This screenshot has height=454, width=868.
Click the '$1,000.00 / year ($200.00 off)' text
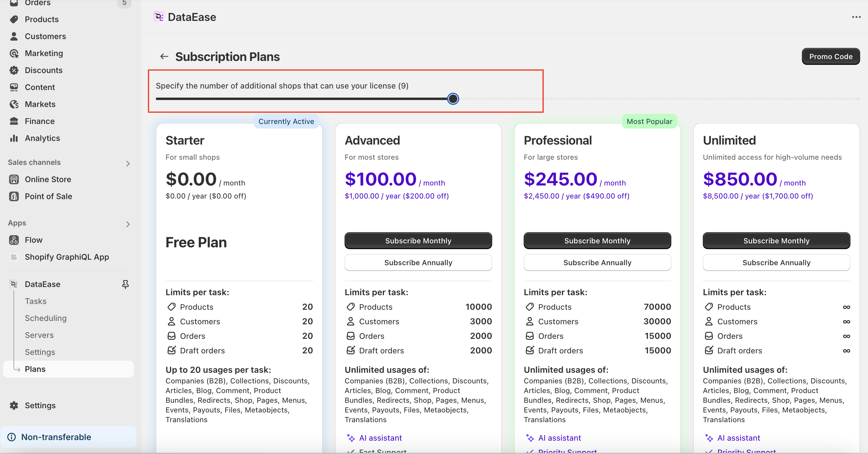click(397, 196)
